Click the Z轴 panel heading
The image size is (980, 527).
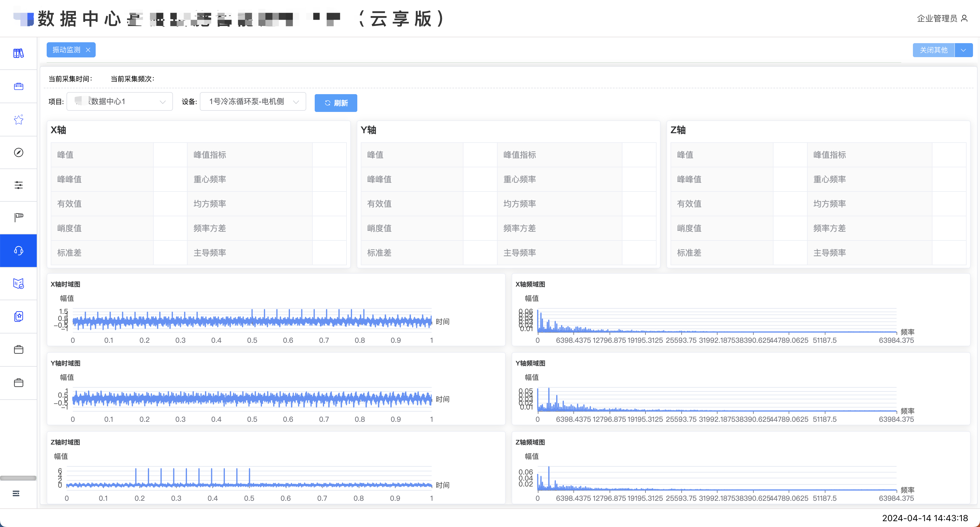click(x=678, y=130)
